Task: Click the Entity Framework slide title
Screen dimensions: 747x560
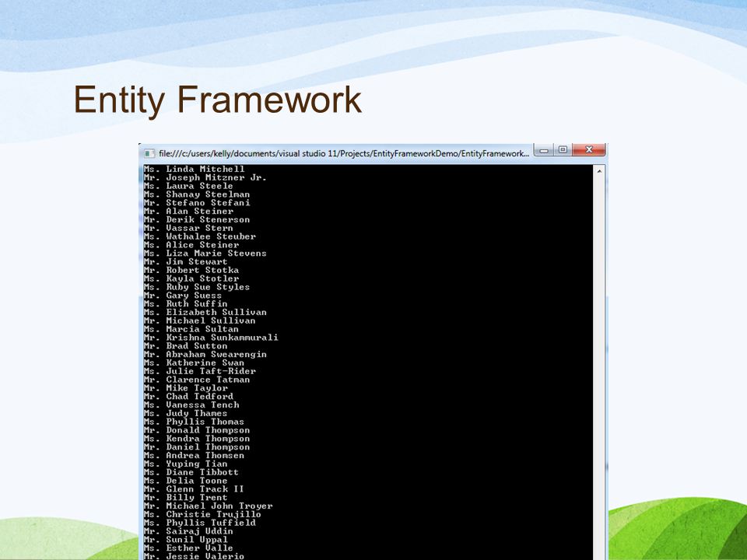Action: (x=218, y=100)
